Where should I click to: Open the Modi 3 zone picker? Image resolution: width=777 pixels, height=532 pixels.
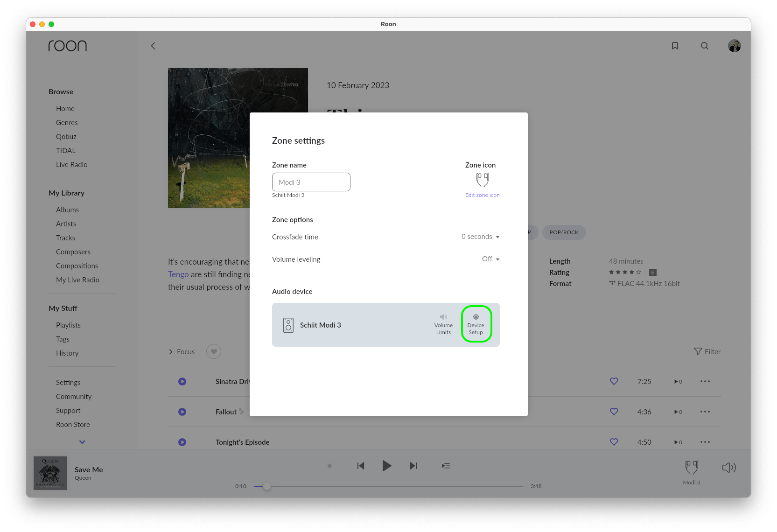[692, 472]
